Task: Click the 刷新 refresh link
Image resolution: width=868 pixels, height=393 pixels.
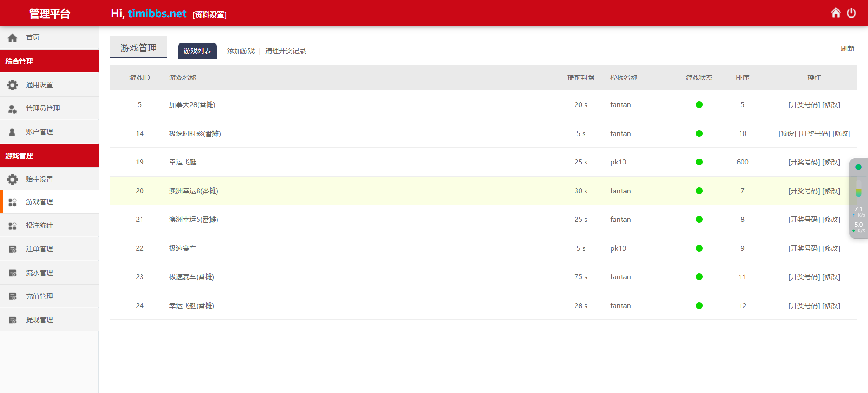Action: (847, 49)
